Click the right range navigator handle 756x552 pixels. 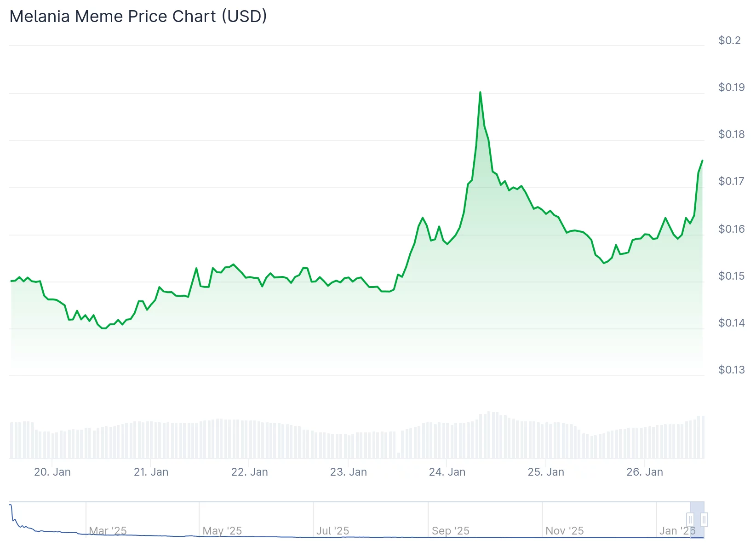tap(704, 520)
